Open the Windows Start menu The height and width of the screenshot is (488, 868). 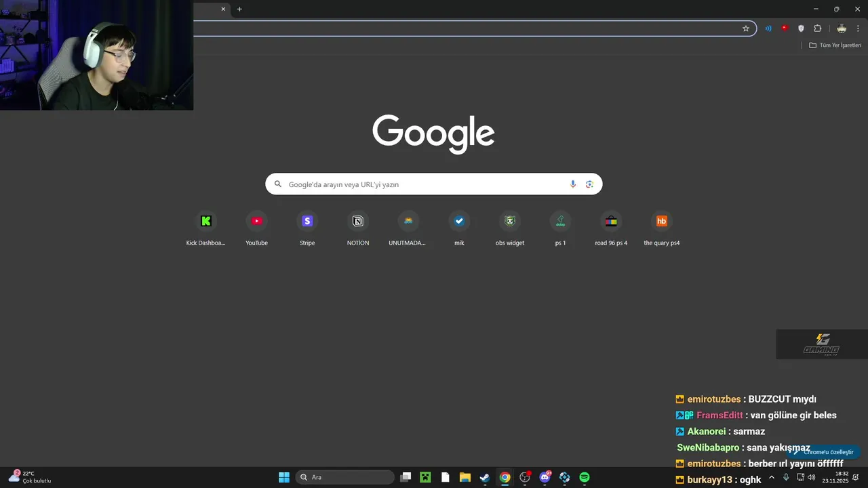(x=284, y=477)
